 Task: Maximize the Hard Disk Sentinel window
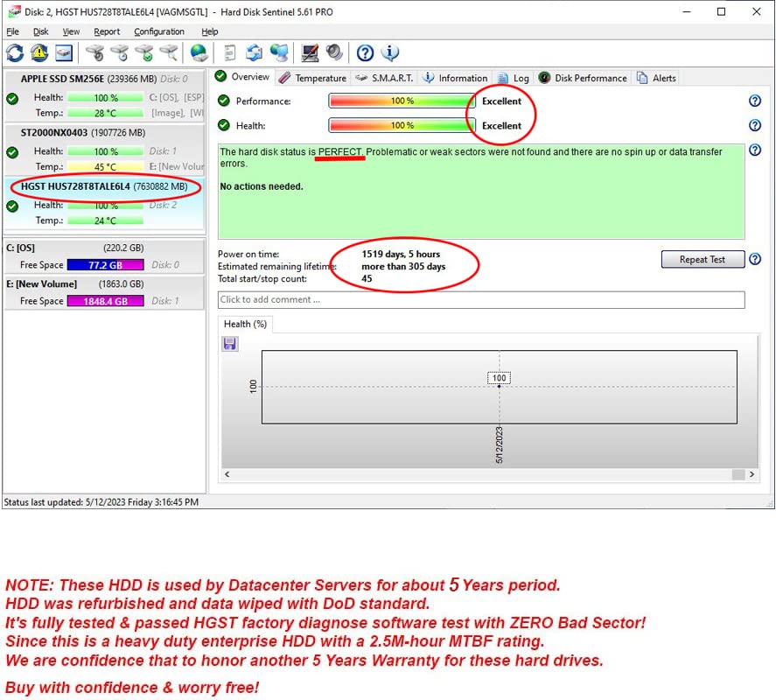tap(721, 12)
